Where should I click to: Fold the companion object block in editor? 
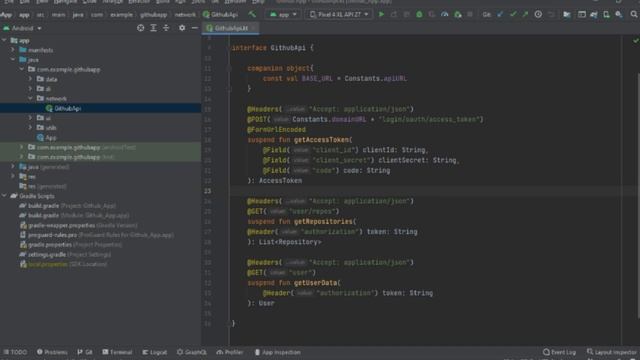click(x=229, y=68)
